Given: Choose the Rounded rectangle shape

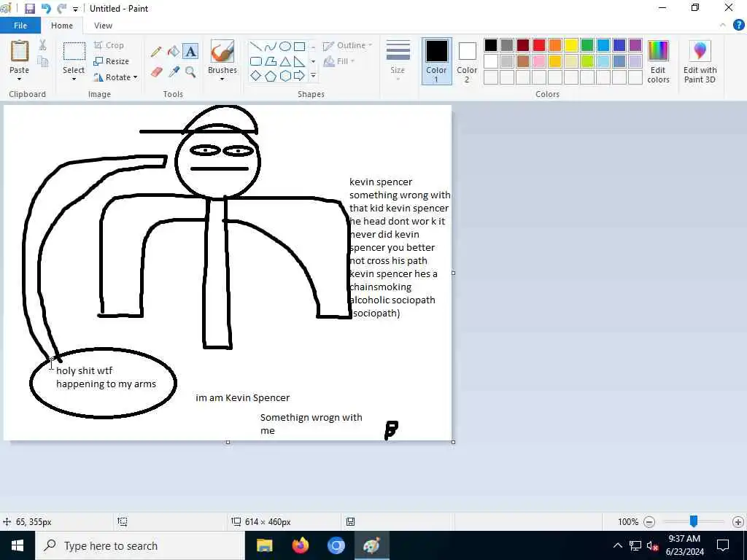Looking at the screenshot, I should pyautogui.click(x=256, y=61).
